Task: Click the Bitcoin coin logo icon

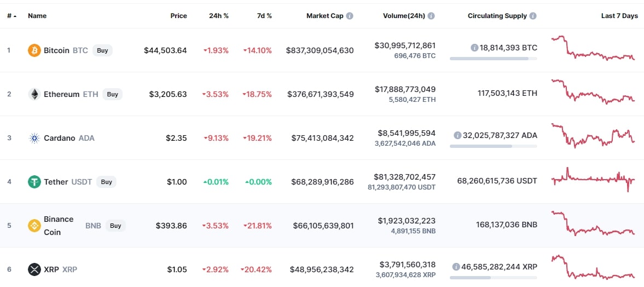Action: pos(34,50)
